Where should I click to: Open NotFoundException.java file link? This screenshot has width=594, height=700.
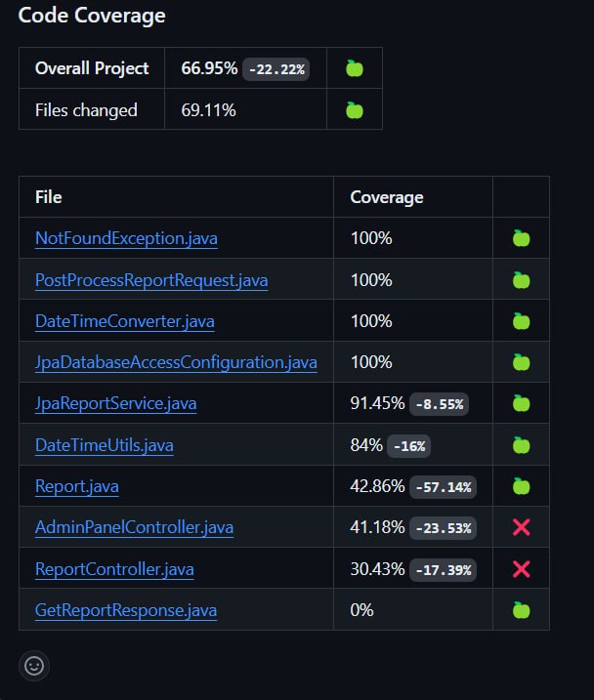pos(126,238)
